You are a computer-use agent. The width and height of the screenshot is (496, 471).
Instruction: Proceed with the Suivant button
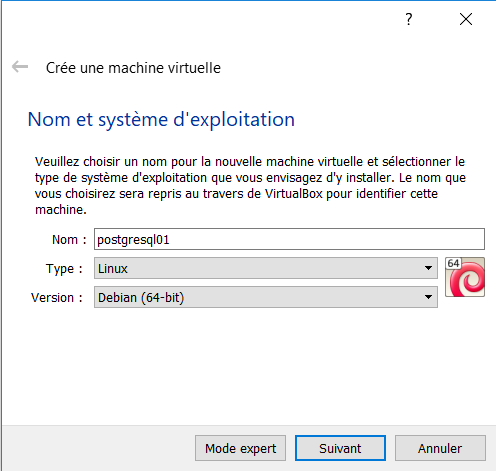click(x=340, y=448)
